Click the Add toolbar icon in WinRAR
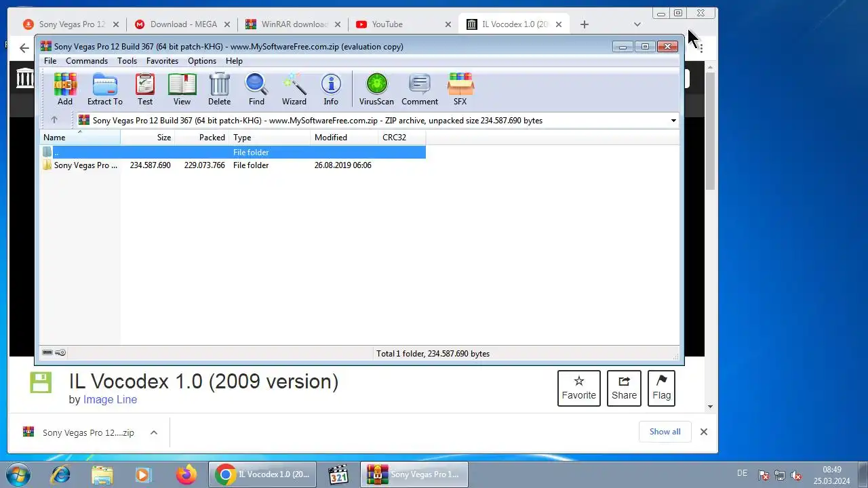This screenshot has width=868, height=488. 65,89
